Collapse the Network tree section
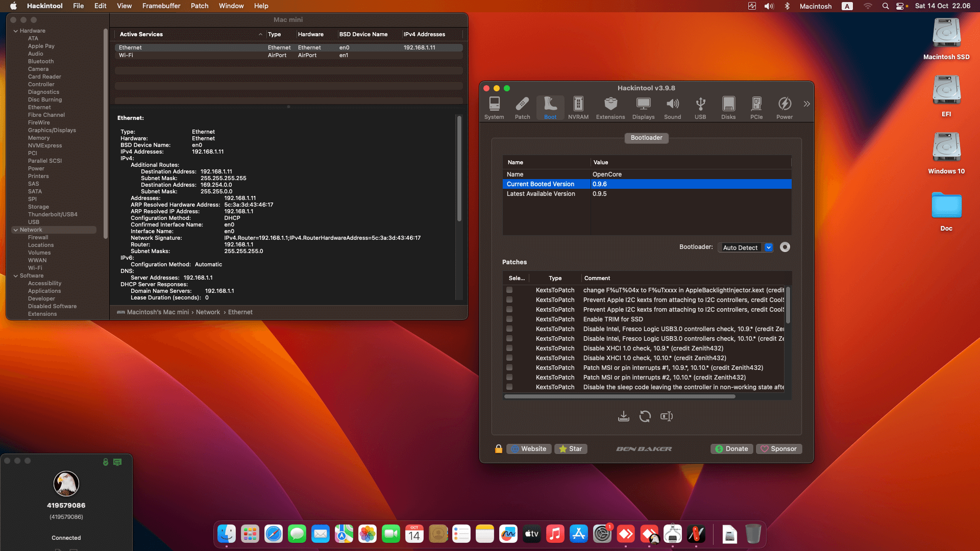This screenshot has width=980, height=551. [x=16, y=230]
